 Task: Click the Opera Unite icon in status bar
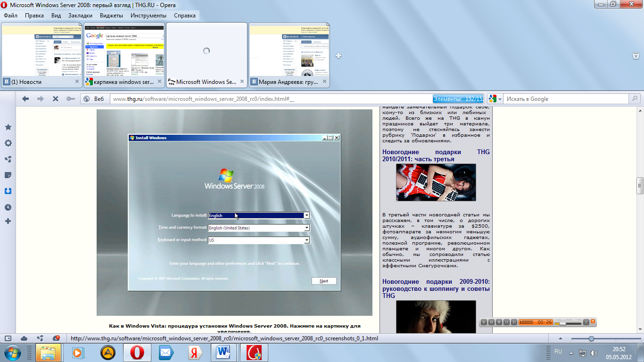click(x=40, y=338)
